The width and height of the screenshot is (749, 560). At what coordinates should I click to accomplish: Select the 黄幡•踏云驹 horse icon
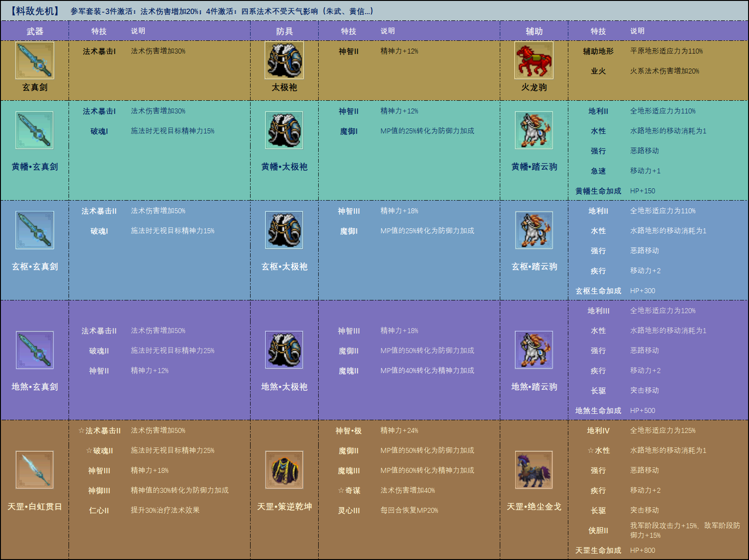[534, 130]
